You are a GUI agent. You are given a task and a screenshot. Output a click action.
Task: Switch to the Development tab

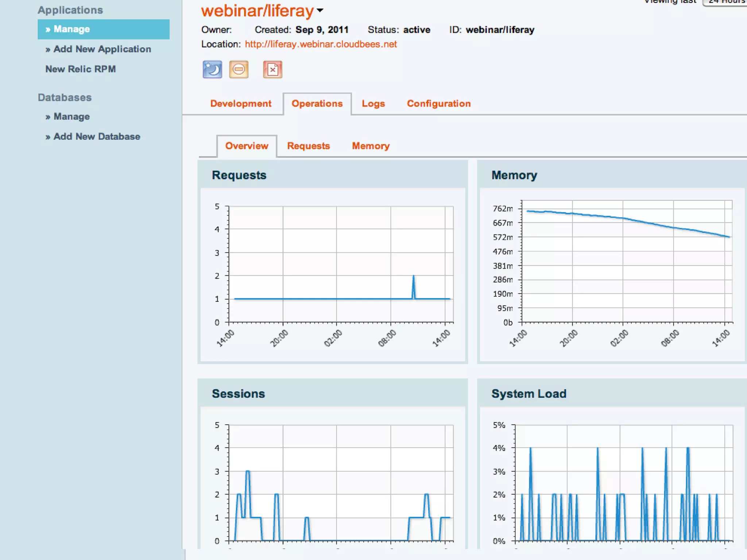click(241, 104)
